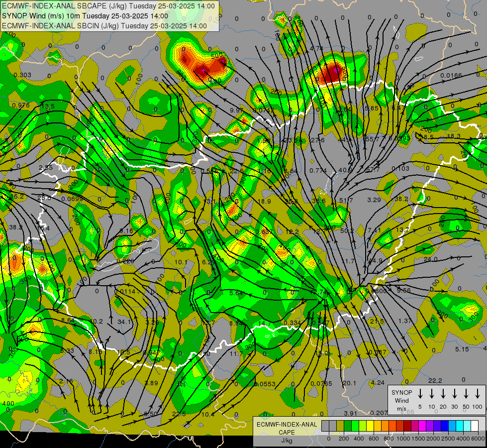Click the '0.774' value on the map

tap(318, 170)
